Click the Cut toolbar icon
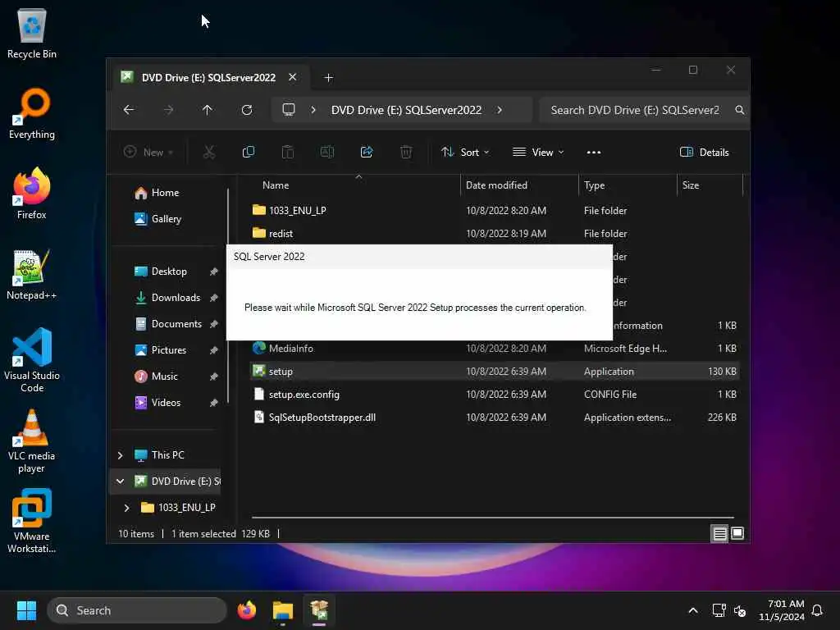Viewport: 840px width, 630px height. pyautogui.click(x=209, y=152)
